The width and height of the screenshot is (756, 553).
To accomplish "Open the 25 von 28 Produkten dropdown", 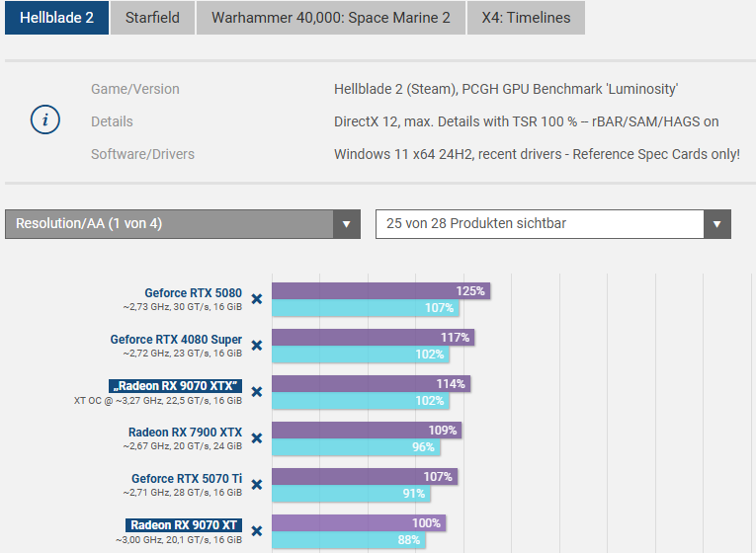I will (553, 224).
